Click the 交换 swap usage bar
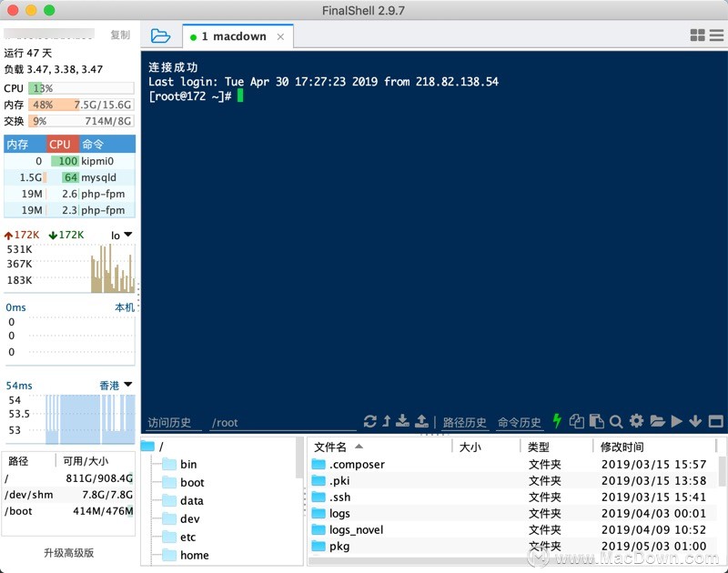Screen dimensions: 728x573 [x=81, y=121]
